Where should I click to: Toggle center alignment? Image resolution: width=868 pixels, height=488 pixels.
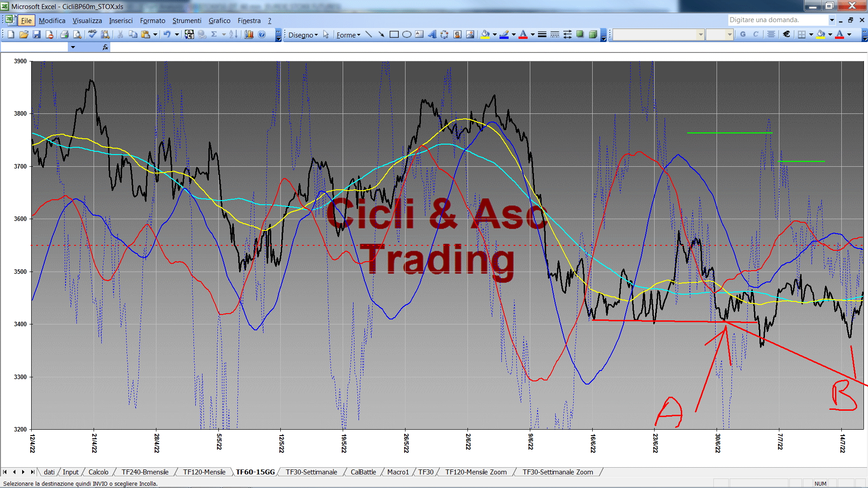pyautogui.click(x=771, y=34)
